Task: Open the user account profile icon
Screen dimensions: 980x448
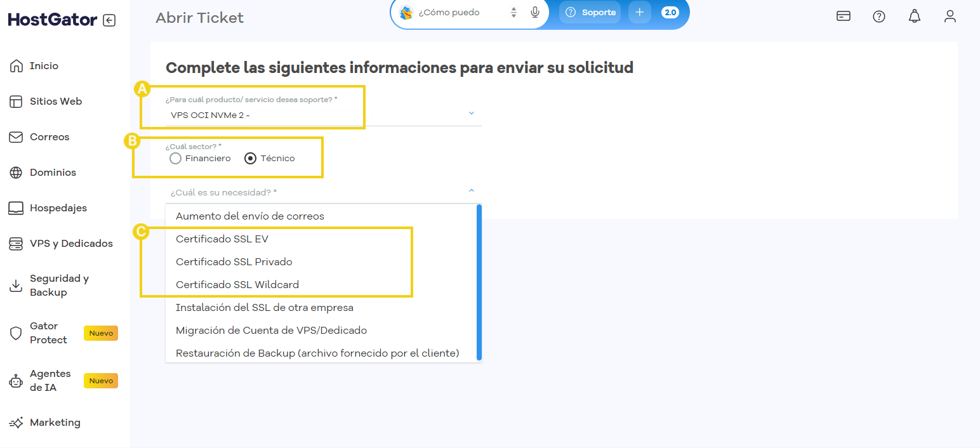Action: pyautogui.click(x=950, y=16)
